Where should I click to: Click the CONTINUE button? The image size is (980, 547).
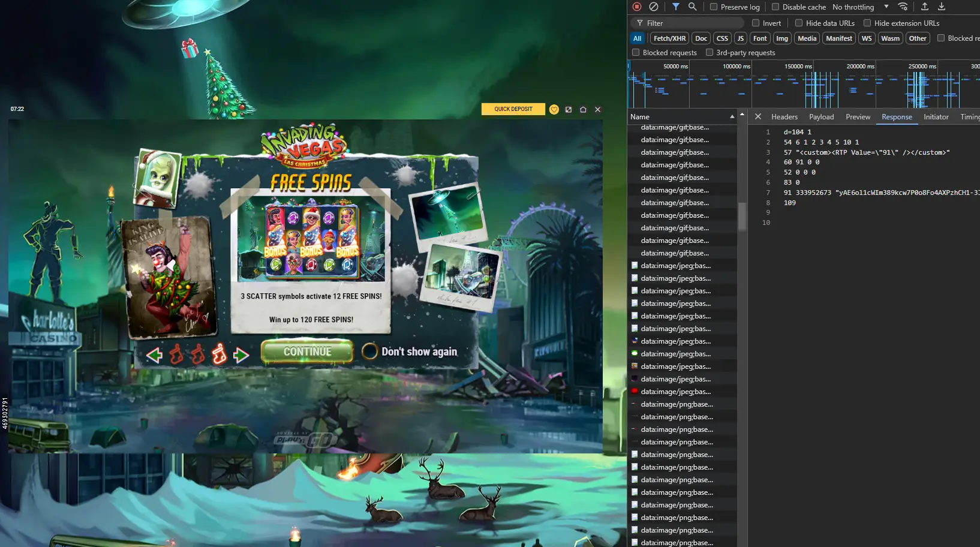pos(307,351)
